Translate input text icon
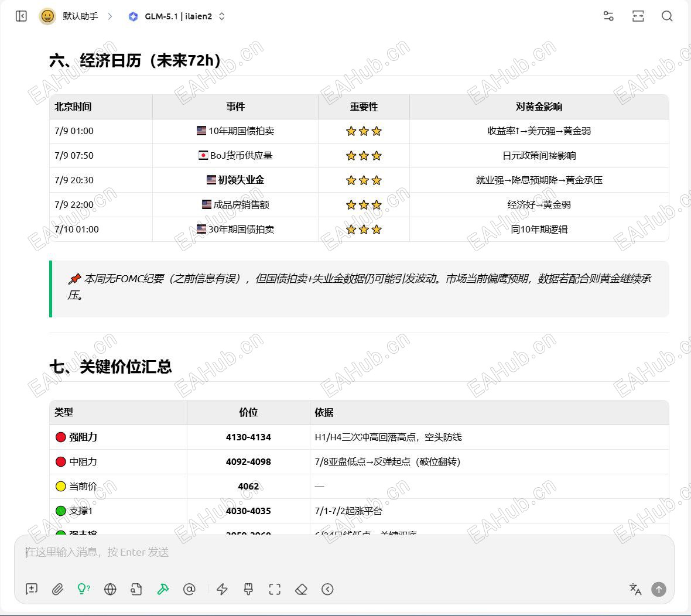The width and height of the screenshot is (691, 616). 635,589
